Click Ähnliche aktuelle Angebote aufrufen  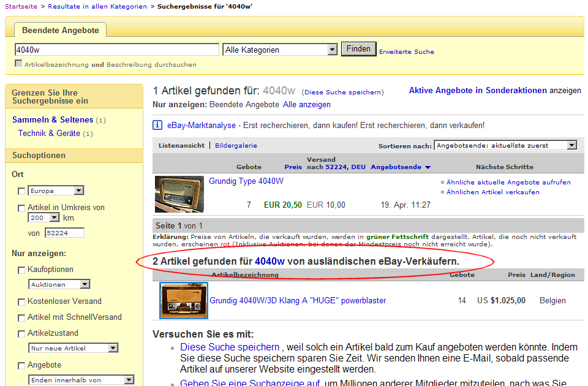508,183
